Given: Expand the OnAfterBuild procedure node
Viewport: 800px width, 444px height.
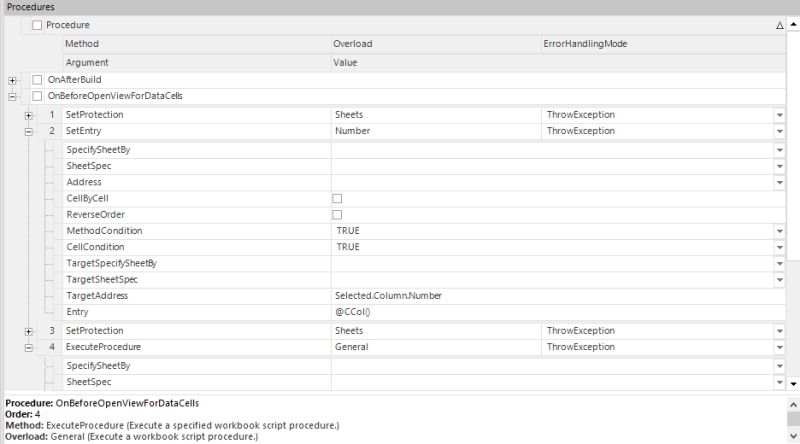Looking at the screenshot, I should click(x=12, y=80).
